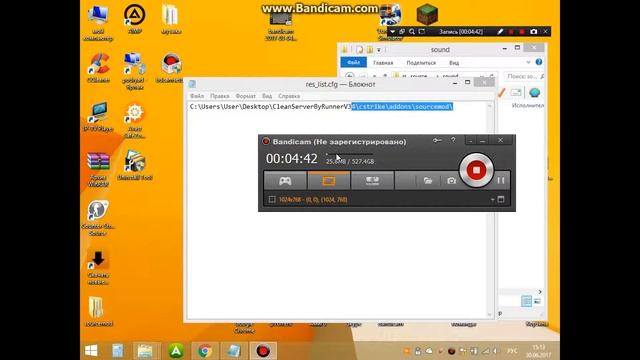Click new folder icon in Explorer title bar
The width and height of the screenshot is (640, 360).
point(370,49)
